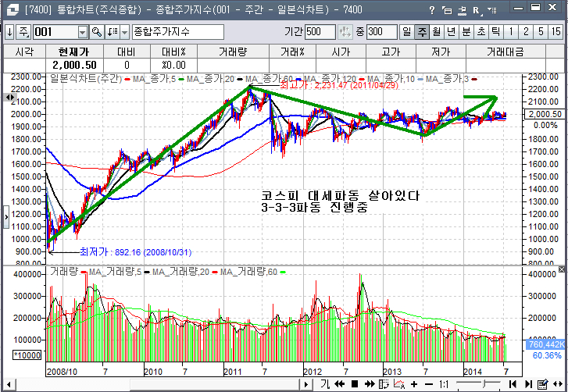Click the *10000 volume scale label
568x392 pixels.
coord(27,355)
